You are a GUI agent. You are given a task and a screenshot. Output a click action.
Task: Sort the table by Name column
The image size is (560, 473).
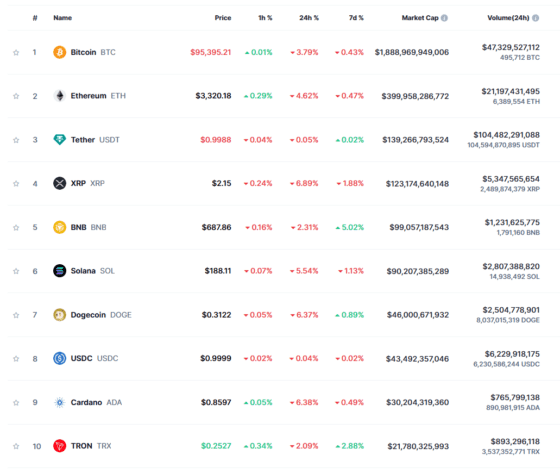pyautogui.click(x=62, y=18)
